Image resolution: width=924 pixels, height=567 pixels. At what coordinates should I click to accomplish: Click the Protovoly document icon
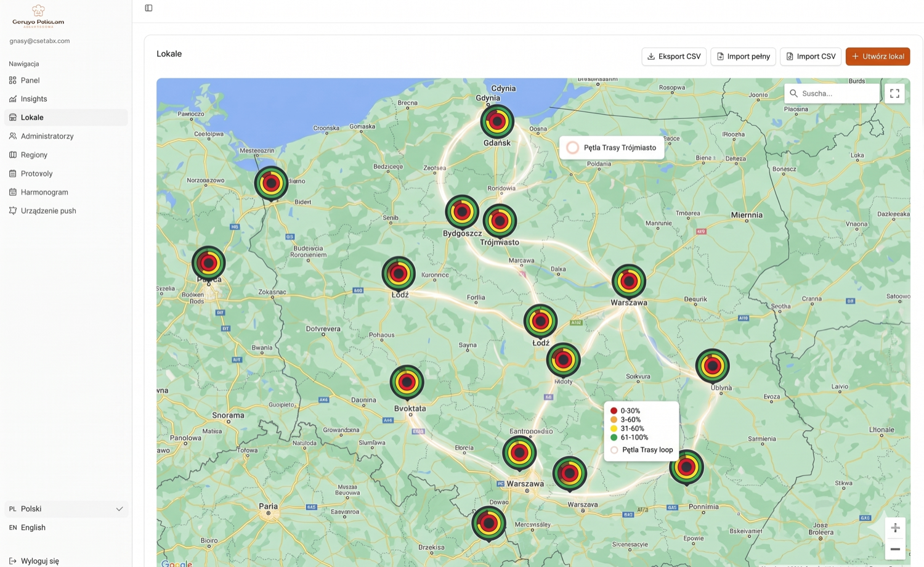(13, 173)
